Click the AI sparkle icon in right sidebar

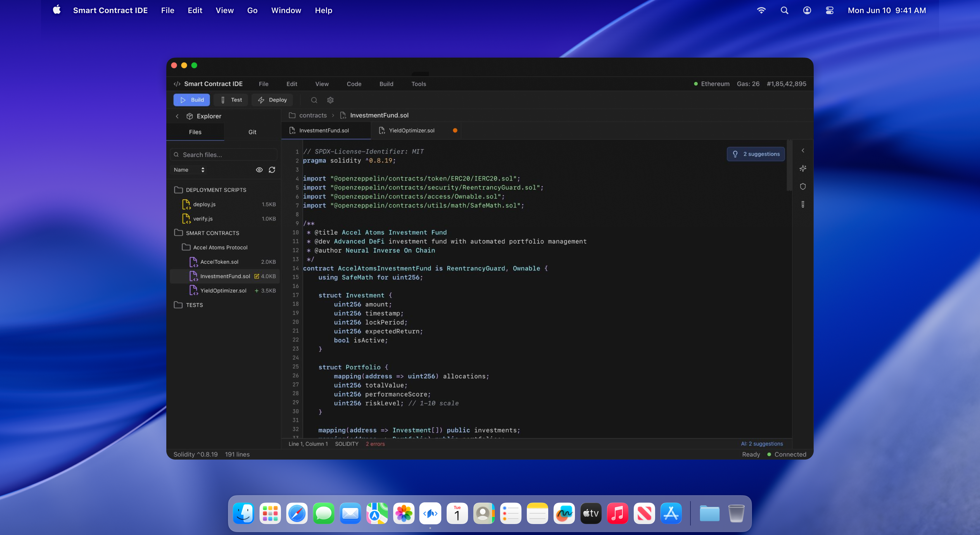click(803, 168)
